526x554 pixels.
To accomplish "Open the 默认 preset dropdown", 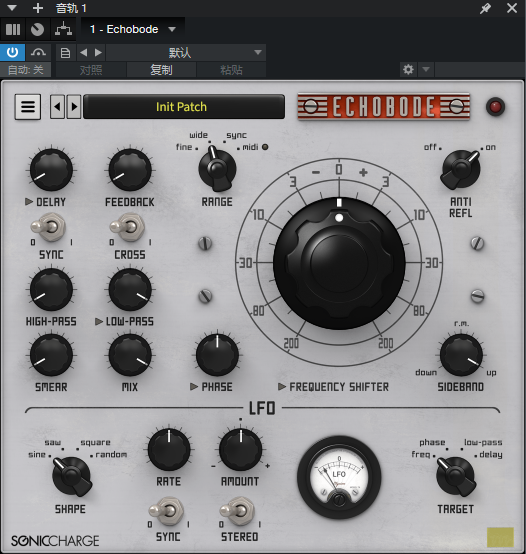I will (185, 53).
